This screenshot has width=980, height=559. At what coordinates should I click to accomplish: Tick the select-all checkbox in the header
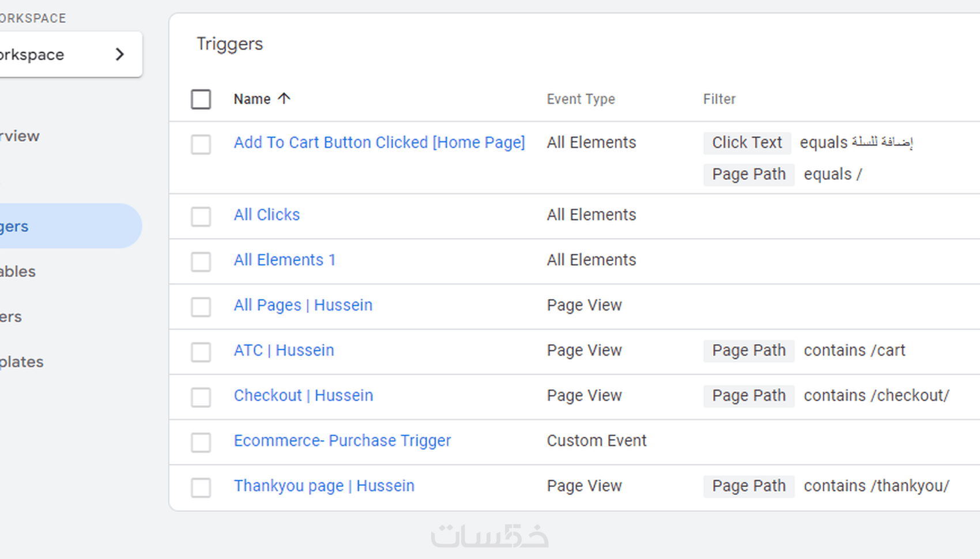(201, 99)
